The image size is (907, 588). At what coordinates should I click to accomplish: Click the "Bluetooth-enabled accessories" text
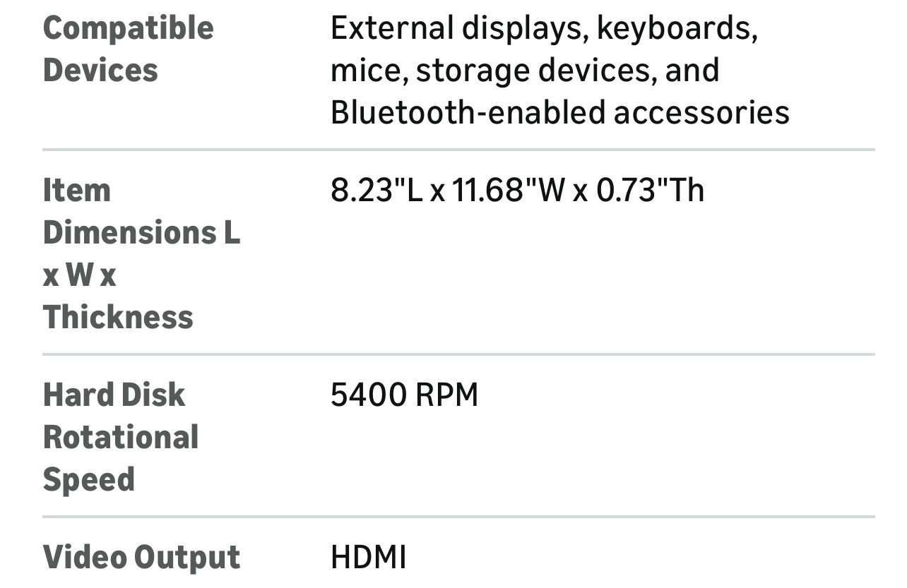tap(559, 113)
